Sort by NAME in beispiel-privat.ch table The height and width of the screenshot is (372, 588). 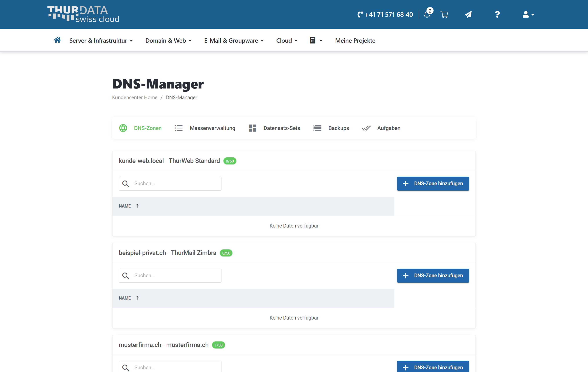pyautogui.click(x=129, y=298)
